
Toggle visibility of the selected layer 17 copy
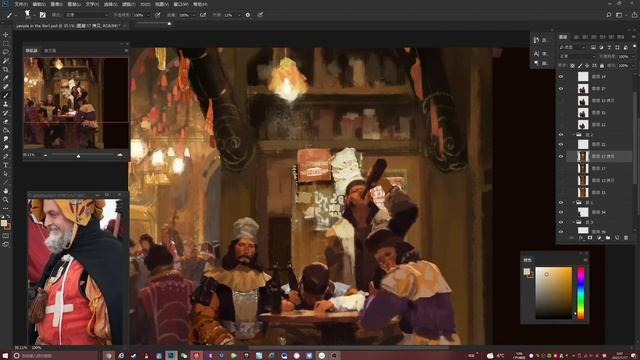[561, 156]
